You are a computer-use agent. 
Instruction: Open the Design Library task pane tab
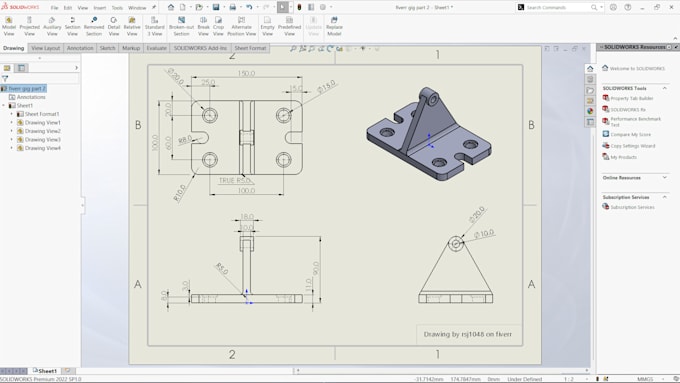tap(590, 79)
